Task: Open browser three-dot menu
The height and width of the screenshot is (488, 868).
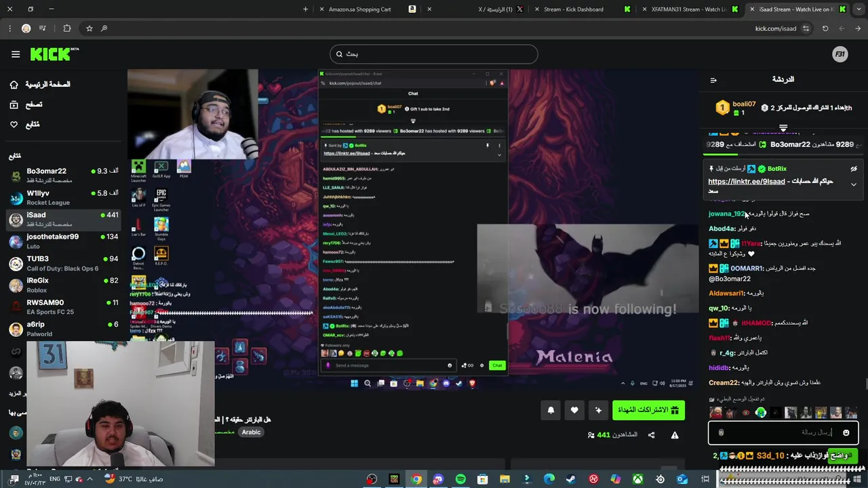Action: click(9, 28)
